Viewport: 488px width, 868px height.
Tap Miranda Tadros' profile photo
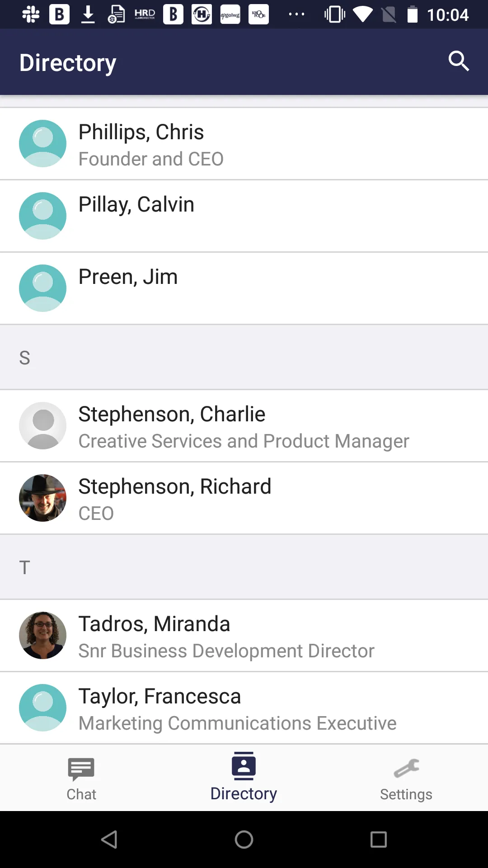(x=42, y=635)
